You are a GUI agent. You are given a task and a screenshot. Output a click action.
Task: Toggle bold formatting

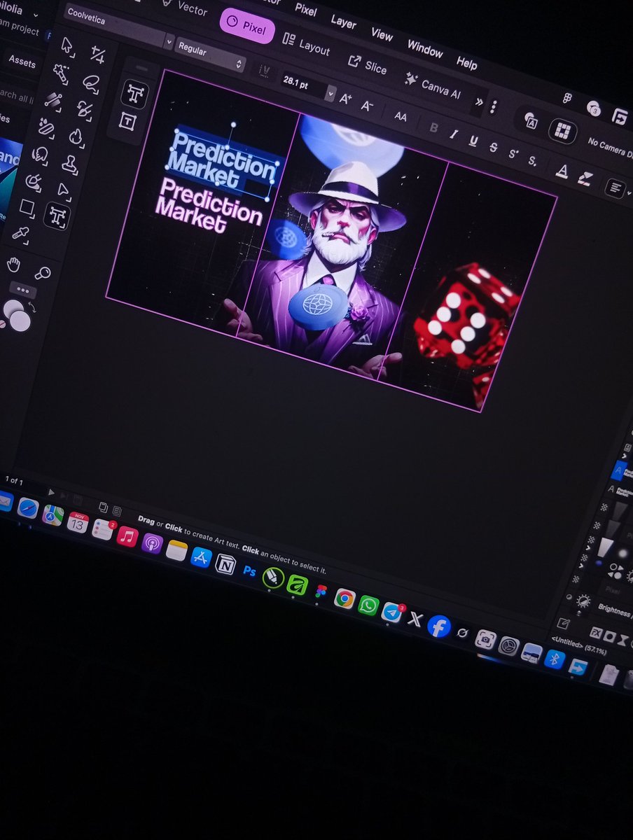pyautogui.click(x=433, y=128)
